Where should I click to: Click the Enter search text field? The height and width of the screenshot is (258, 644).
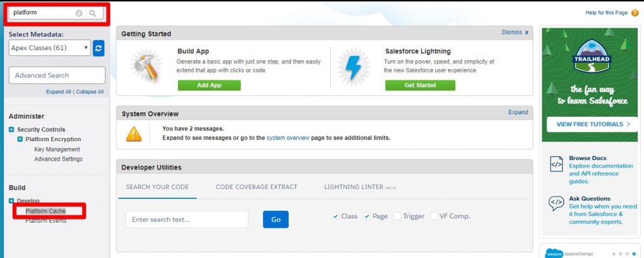[187, 220]
